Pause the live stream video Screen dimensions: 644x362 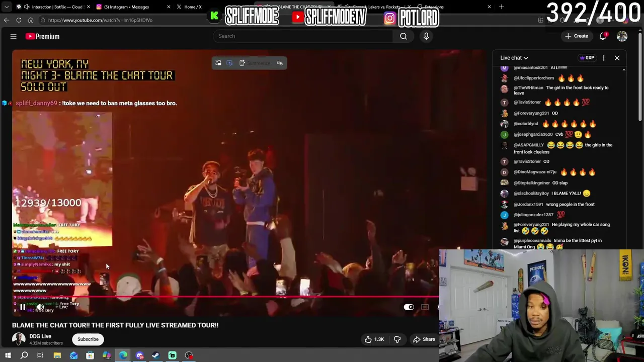[x=23, y=307]
